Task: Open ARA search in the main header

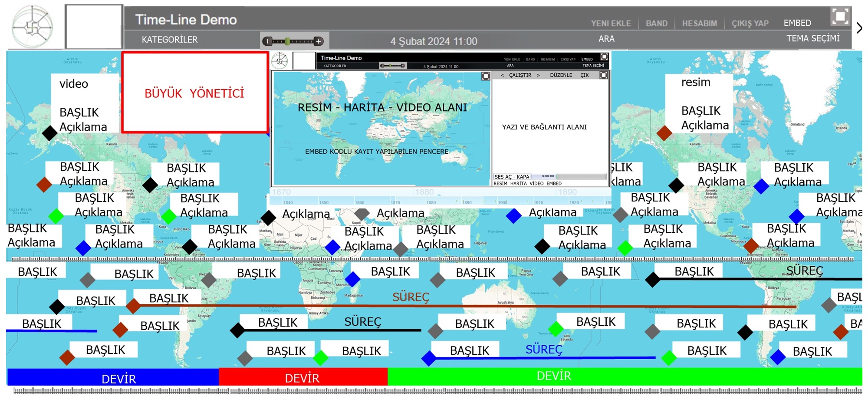Action: coord(606,39)
